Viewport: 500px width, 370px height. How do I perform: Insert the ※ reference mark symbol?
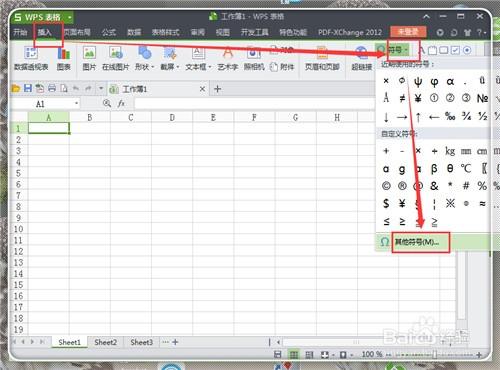pos(450,203)
